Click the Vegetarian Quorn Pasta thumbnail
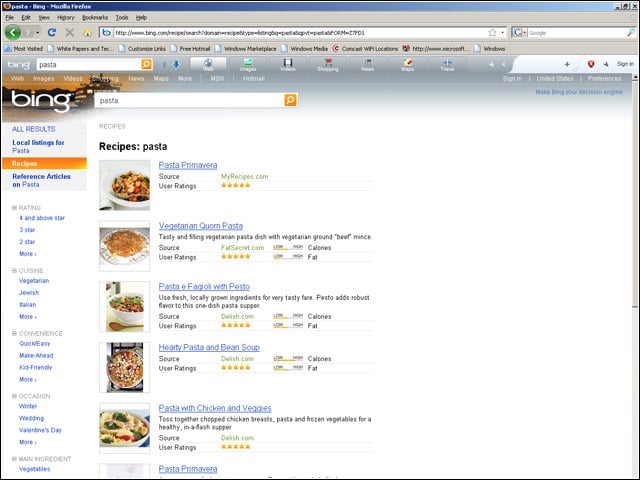Image resolution: width=640 pixels, height=480 pixels. (x=124, y=246)
